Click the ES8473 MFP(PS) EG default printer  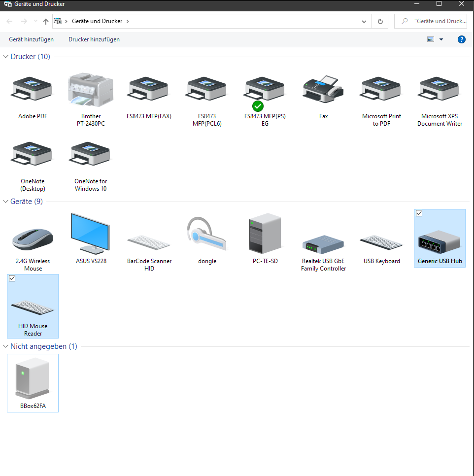[x=265, y=90]
